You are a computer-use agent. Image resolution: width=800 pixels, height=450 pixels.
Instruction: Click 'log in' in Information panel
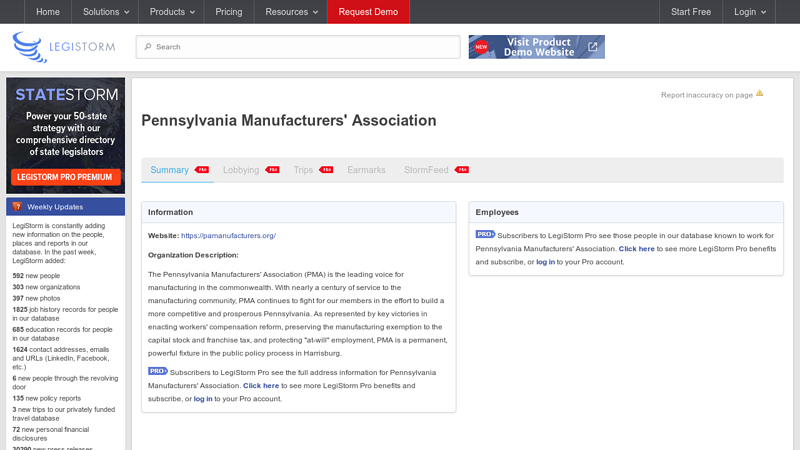(x=203, y=399)
